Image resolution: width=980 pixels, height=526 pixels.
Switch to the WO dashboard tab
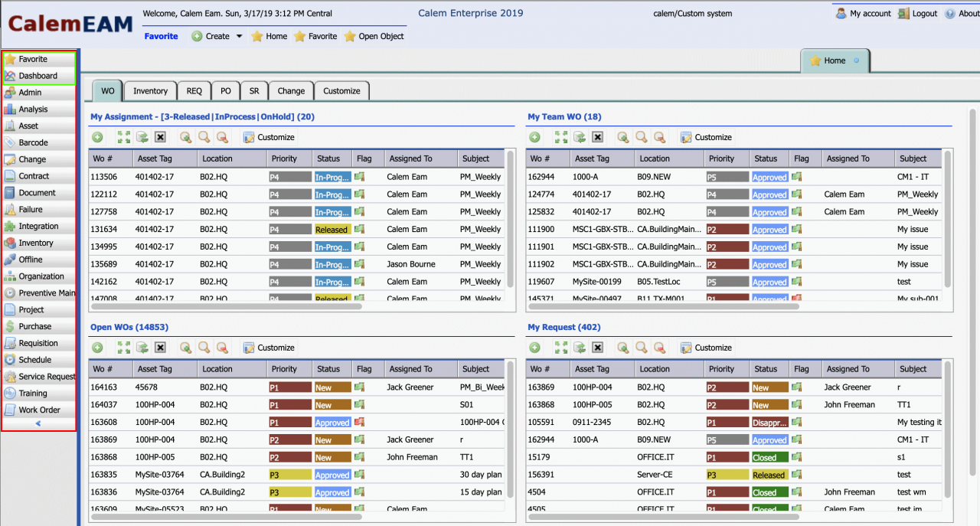[107, 90]
